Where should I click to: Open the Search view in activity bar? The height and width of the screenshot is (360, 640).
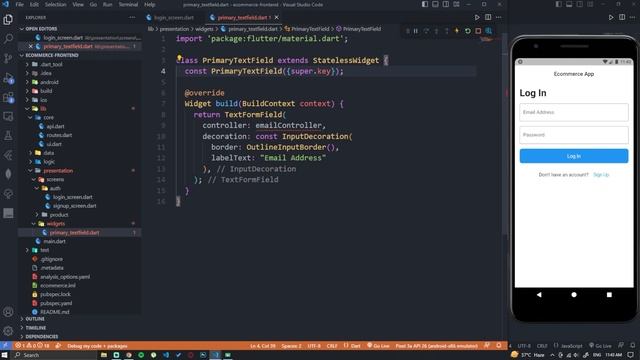[8, 39]
